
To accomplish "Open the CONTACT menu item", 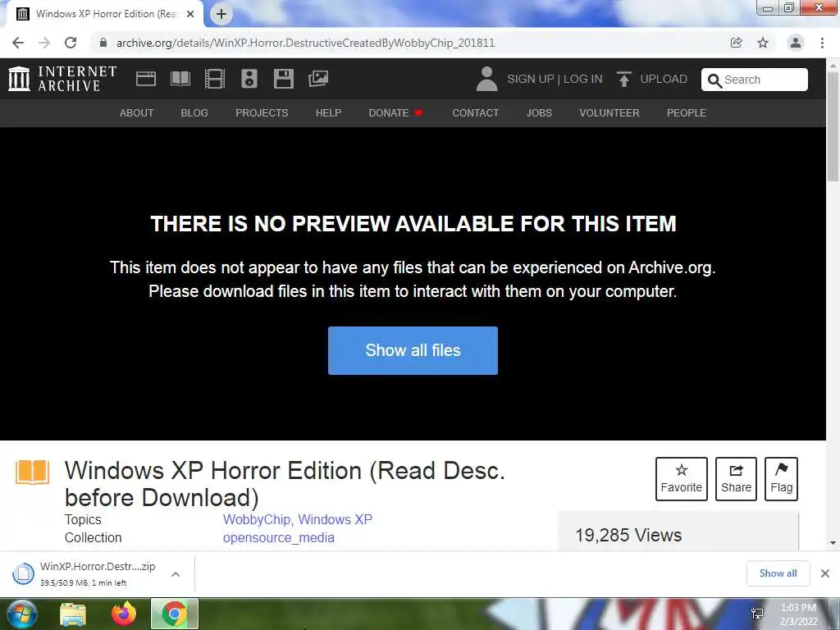I will click(x=476, y=113).
